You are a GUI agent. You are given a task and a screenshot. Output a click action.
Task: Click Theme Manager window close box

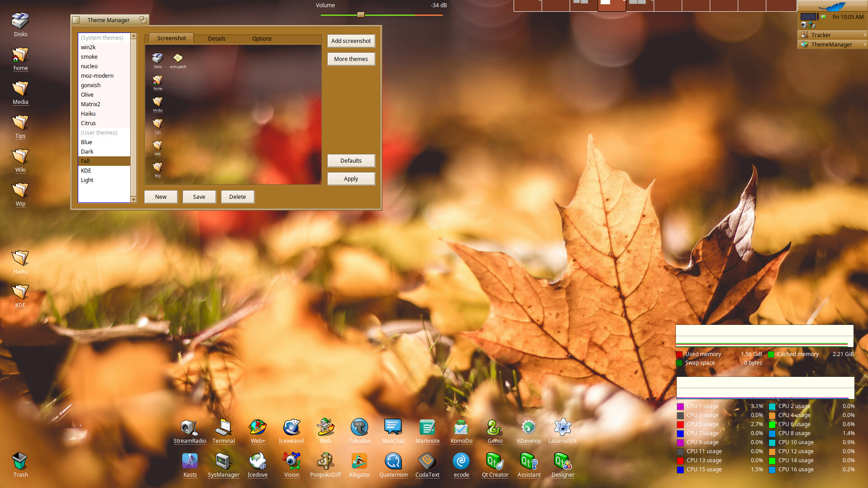tap(76, 20)
